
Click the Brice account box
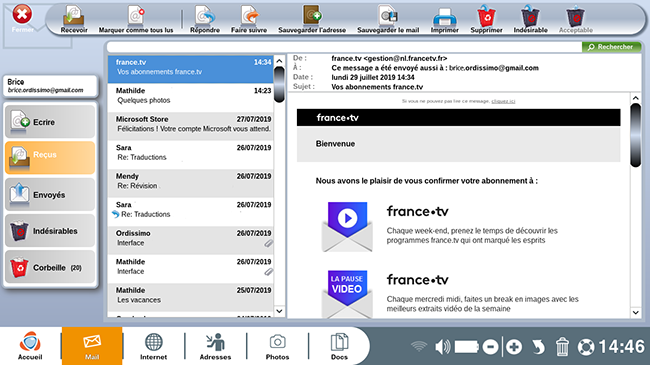coord(50,86)
